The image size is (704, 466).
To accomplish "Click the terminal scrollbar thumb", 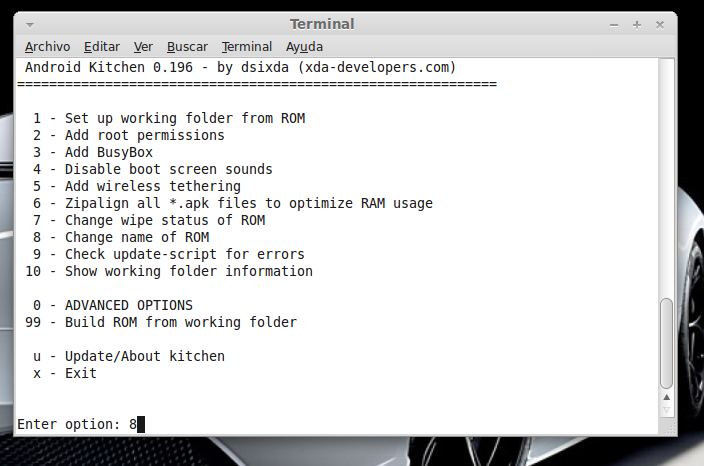I will pos(667,343).
